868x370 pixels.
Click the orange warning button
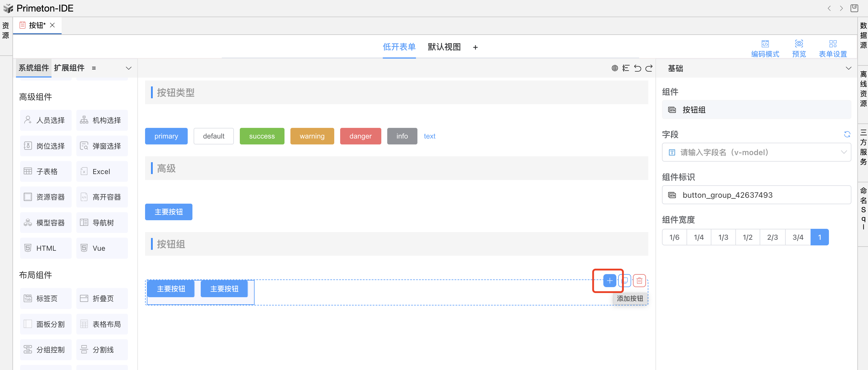click(312, 136)
